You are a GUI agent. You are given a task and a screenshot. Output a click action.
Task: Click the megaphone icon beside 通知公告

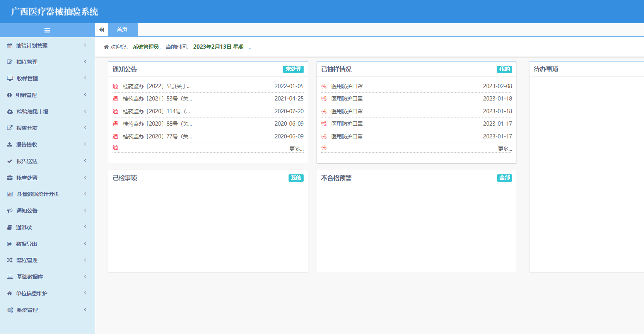10,211
